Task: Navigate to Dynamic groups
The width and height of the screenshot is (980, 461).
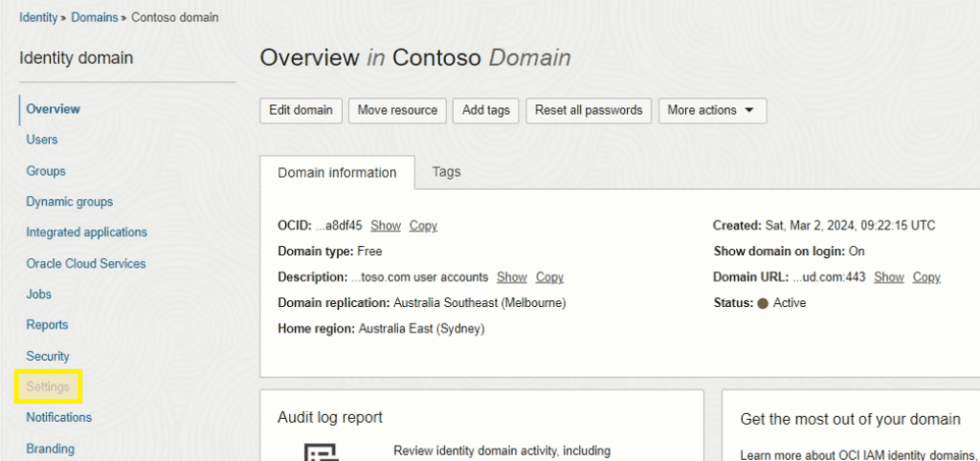Action: tap(69, 202)
